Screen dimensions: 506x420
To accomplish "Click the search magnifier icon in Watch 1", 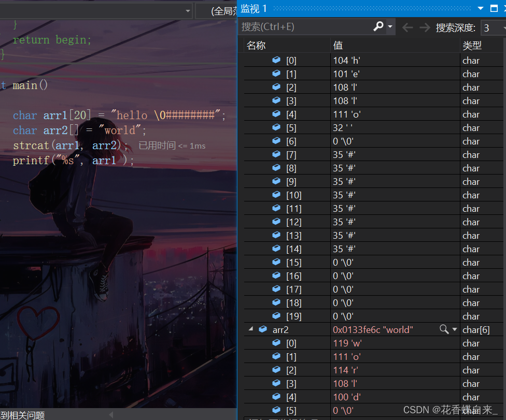I will point(378,26).
